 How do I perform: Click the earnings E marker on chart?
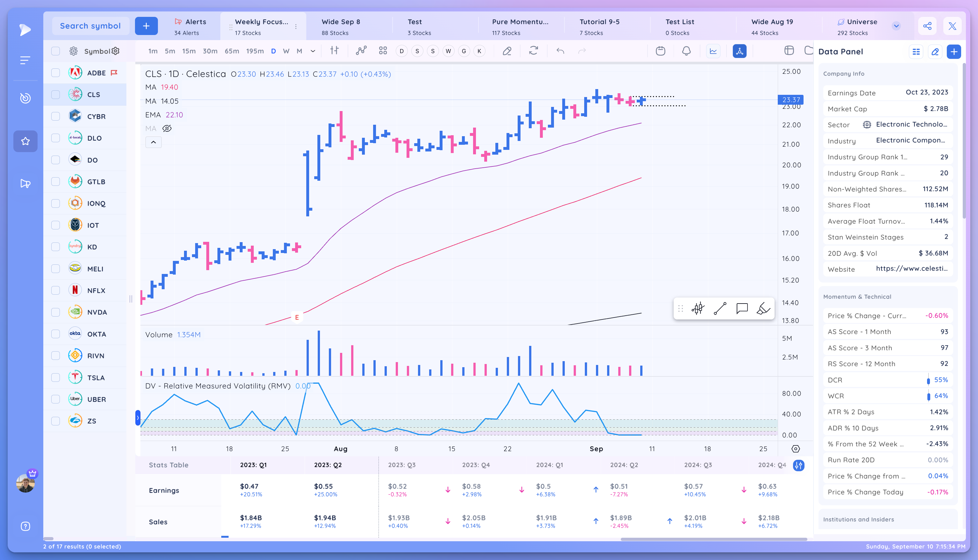click(x=297, y=317)
